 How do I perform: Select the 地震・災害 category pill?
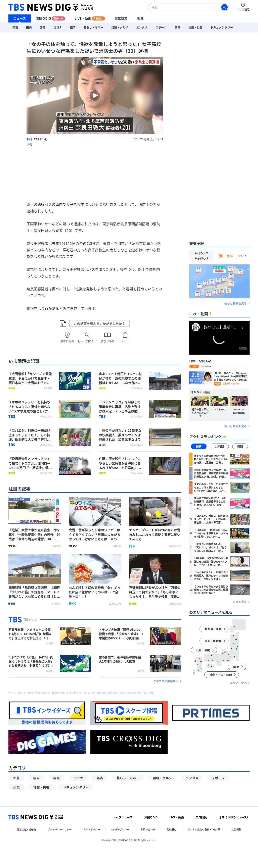click(41, 787)
